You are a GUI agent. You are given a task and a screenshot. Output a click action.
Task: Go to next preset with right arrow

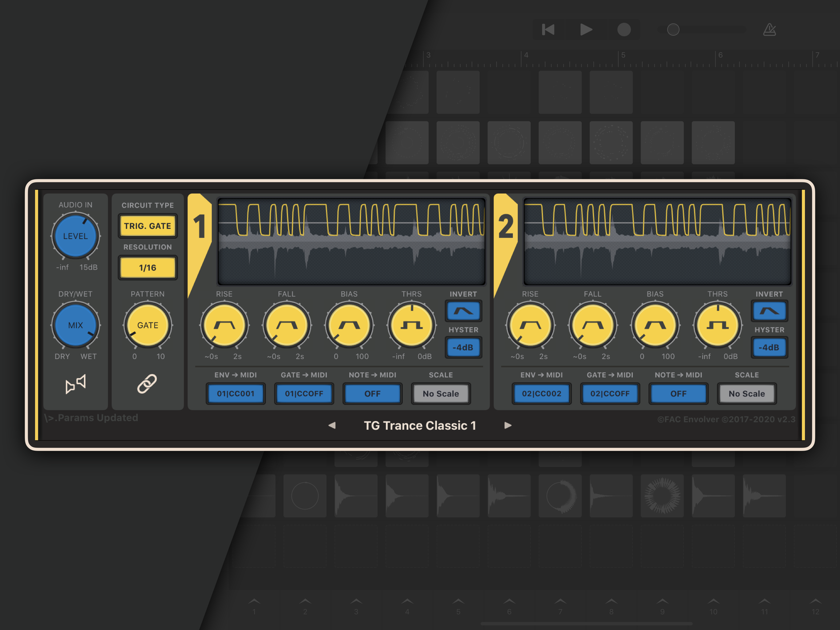pos(508,425)
